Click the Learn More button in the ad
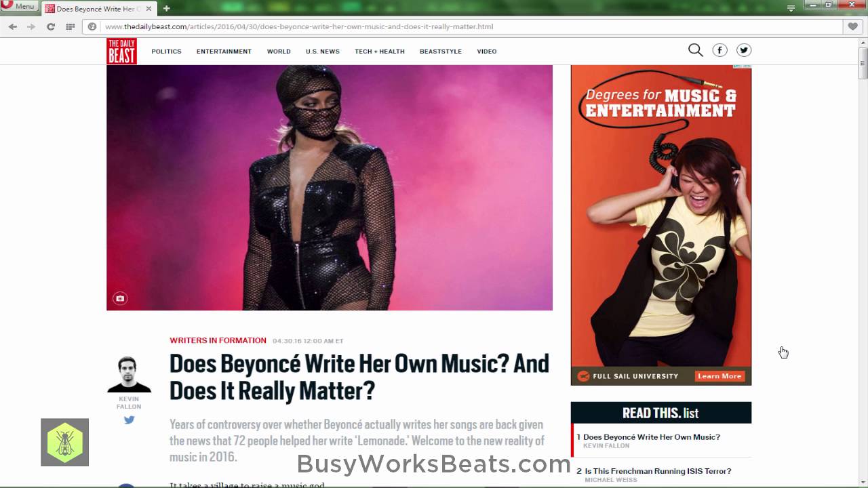This screenshot has width=868, height=488. 719,376
